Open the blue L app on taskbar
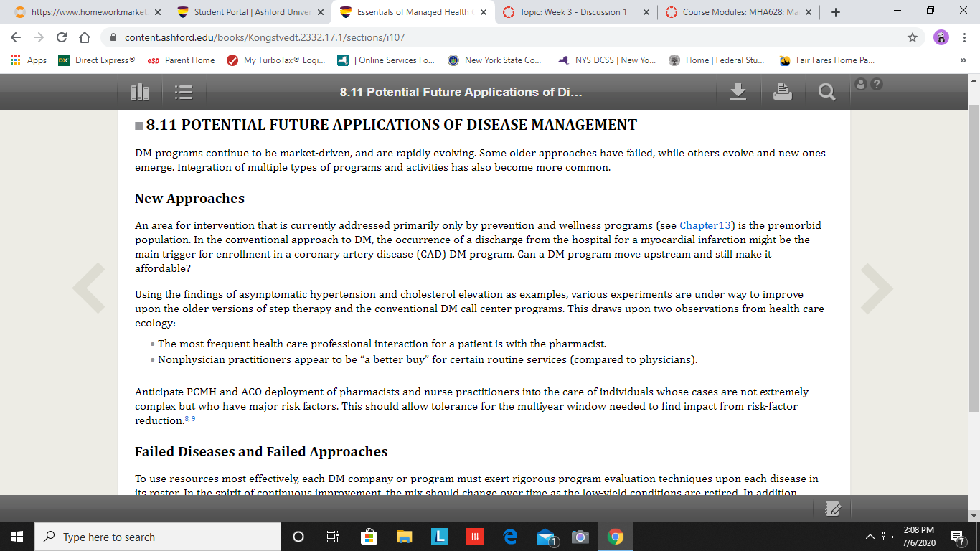The image size is (980, 551). click(x=440, y=537)
